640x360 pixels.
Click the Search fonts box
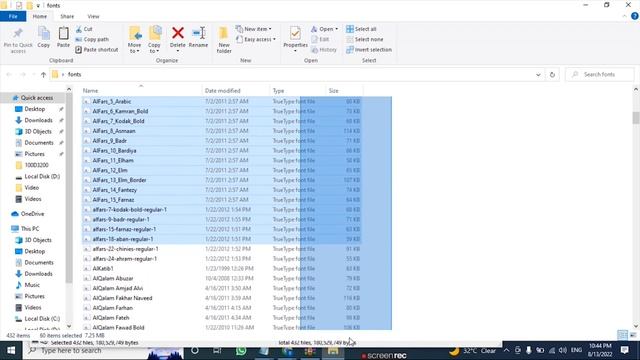tap(600, 75)
